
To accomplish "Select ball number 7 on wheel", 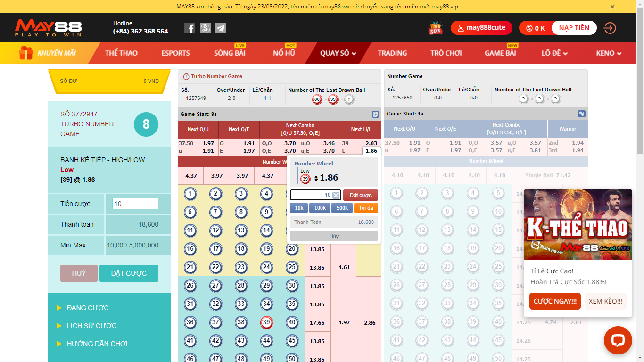I will [216, 212].
